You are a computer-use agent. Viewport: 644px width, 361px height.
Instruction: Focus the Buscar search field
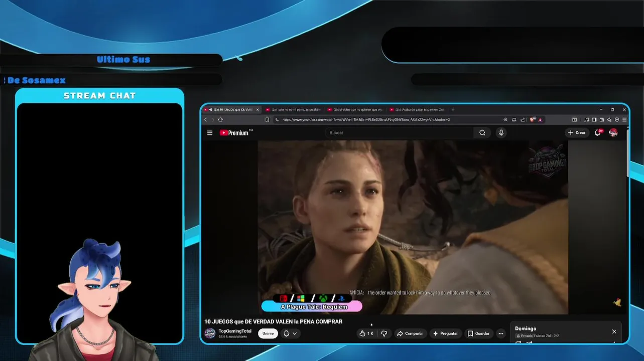(399, 133)
